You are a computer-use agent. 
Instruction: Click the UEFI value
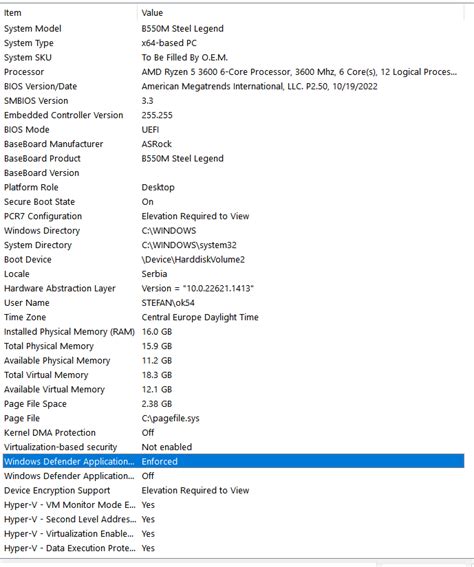pyautogui.click(x=150, y=130)
